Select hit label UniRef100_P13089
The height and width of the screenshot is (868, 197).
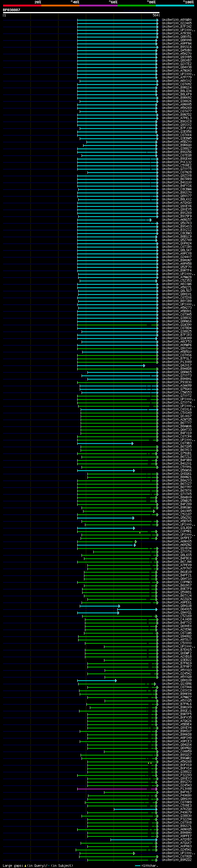pyautogui.click(x=176, y=362)
